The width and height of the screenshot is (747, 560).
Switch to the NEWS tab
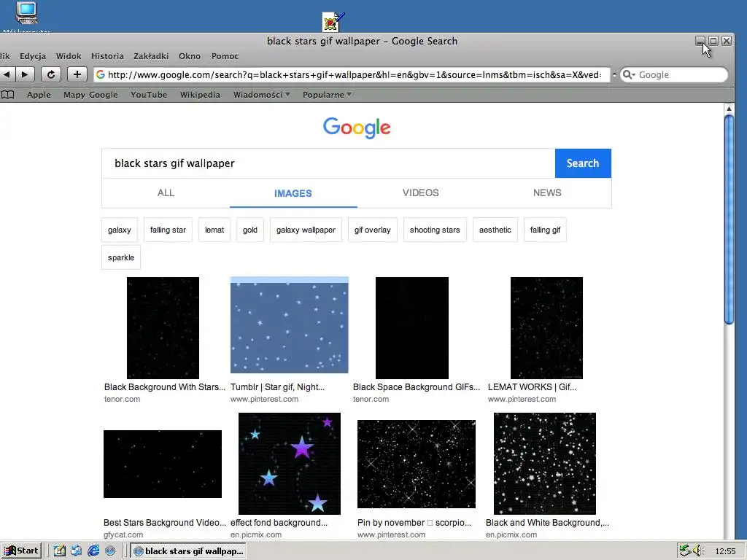[547, 192]
